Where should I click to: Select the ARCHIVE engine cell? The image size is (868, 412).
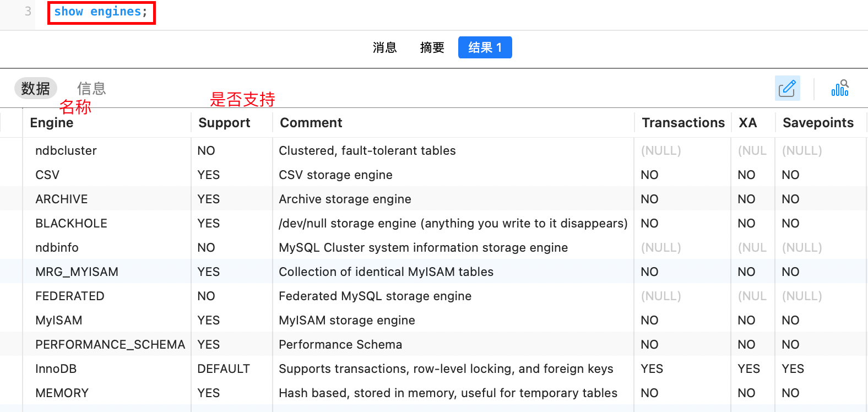pyautogui.click(x=62, y=199)
